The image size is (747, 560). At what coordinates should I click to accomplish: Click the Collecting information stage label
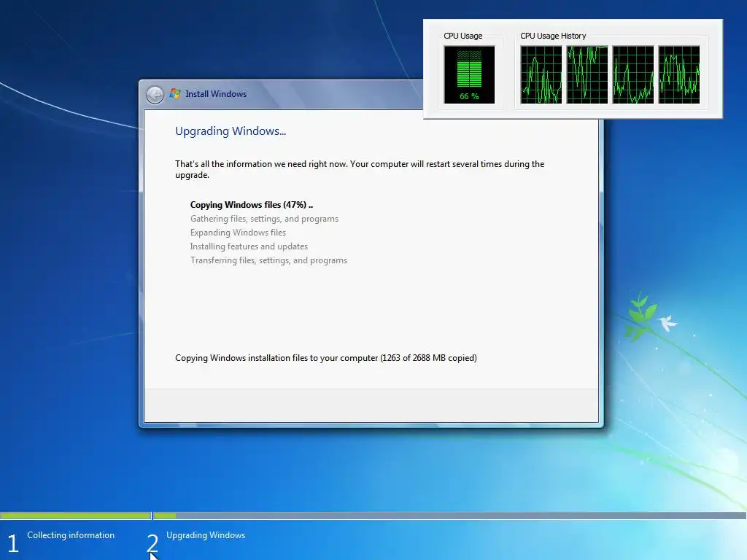(71, 535)
